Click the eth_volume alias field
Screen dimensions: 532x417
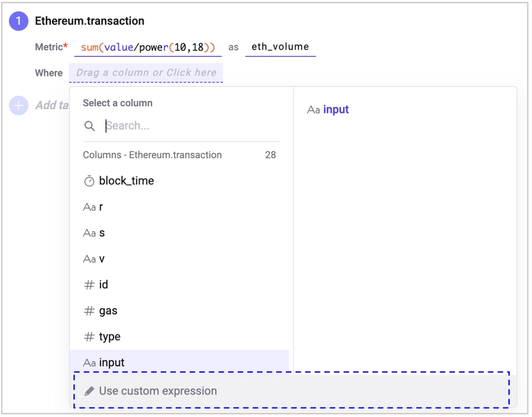tap(280, 47)
